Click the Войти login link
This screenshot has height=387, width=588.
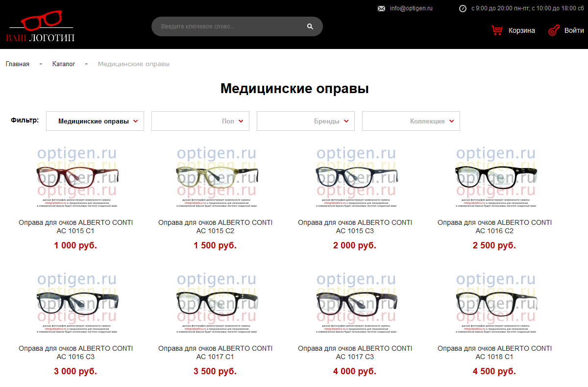pyautogui.click(x=574, y=30)
